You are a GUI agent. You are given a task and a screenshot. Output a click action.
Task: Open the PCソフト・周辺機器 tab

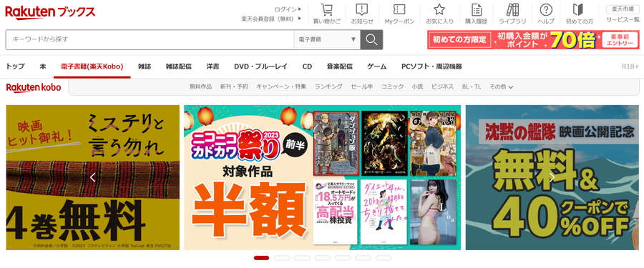click(x=431, y=66)
